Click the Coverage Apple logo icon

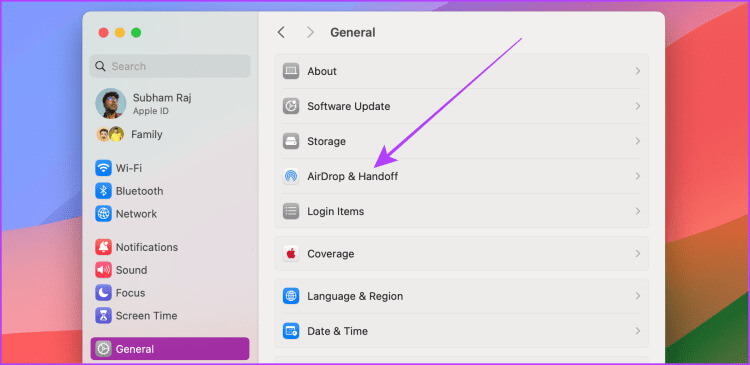(291, 254)
